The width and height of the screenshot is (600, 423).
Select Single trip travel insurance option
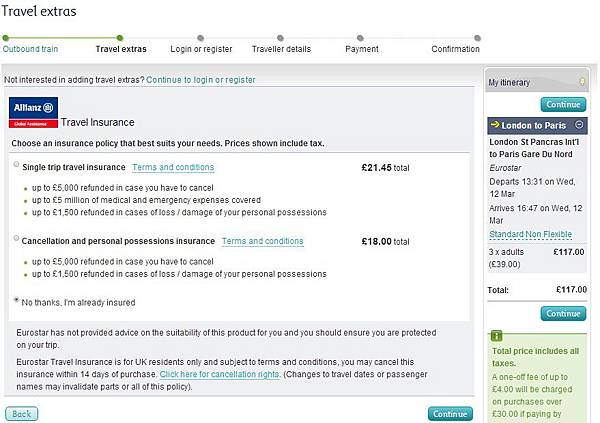(x=17, y=166)
